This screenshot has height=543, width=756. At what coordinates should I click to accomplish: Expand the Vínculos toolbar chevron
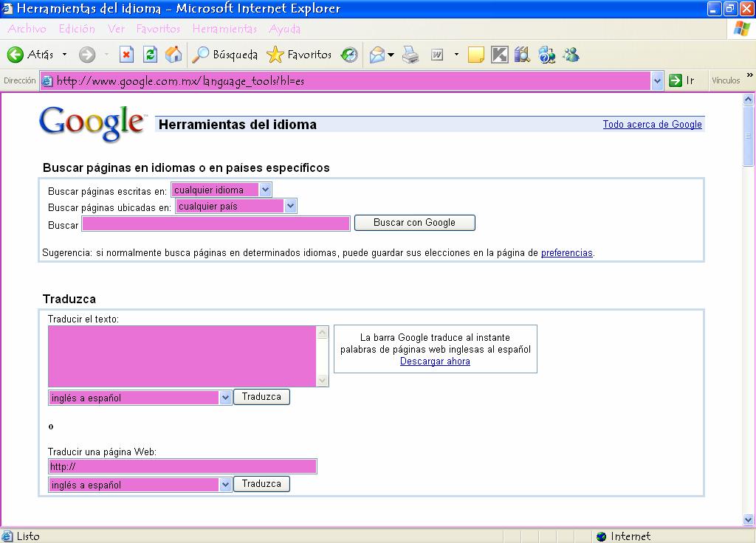(x=750, y=75)
